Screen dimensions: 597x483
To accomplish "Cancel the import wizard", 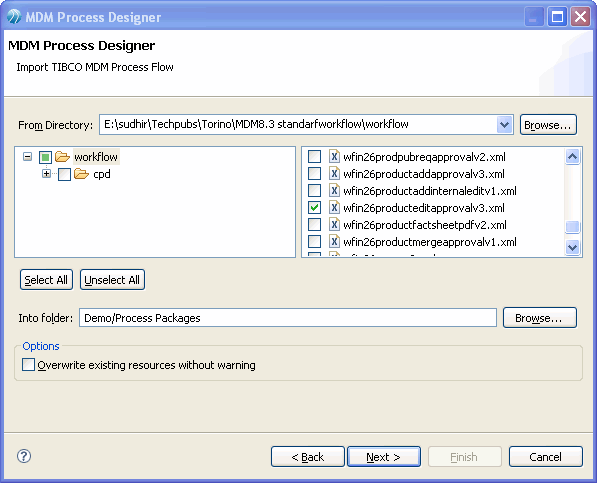I will click(x=546, y=456).
